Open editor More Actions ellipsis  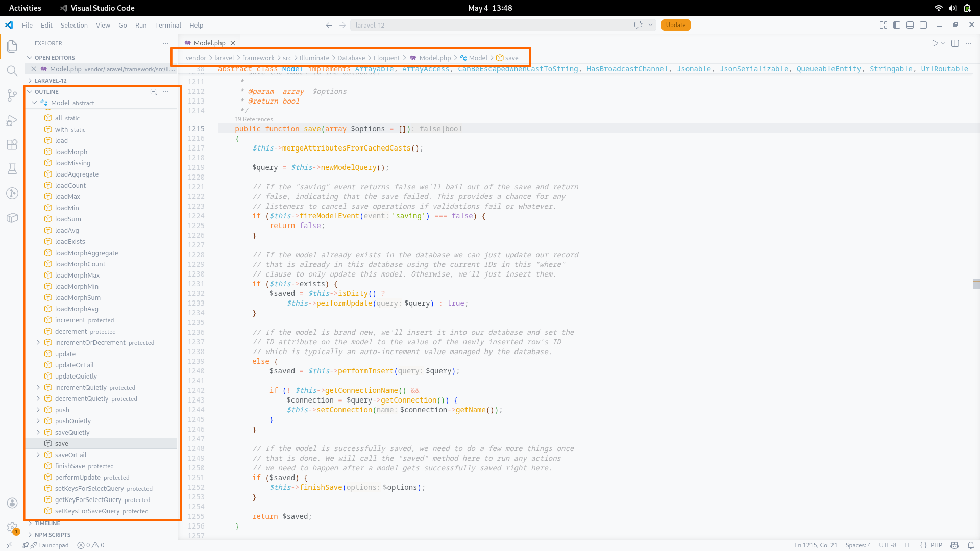point(968,43)
